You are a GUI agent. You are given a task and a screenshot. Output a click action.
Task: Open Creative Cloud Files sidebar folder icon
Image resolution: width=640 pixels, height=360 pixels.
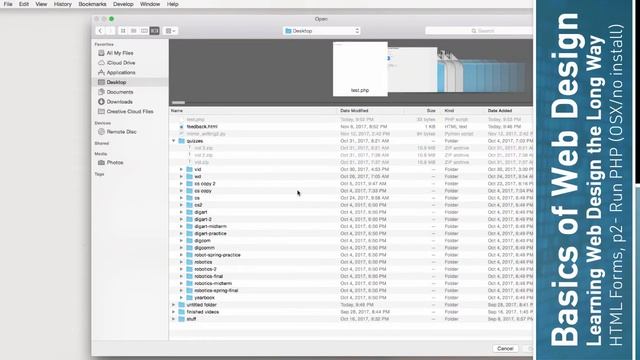101,111
